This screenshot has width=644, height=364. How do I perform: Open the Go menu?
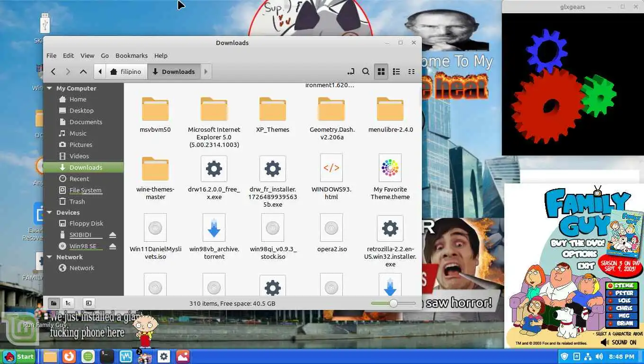click(x=105, y=55)
